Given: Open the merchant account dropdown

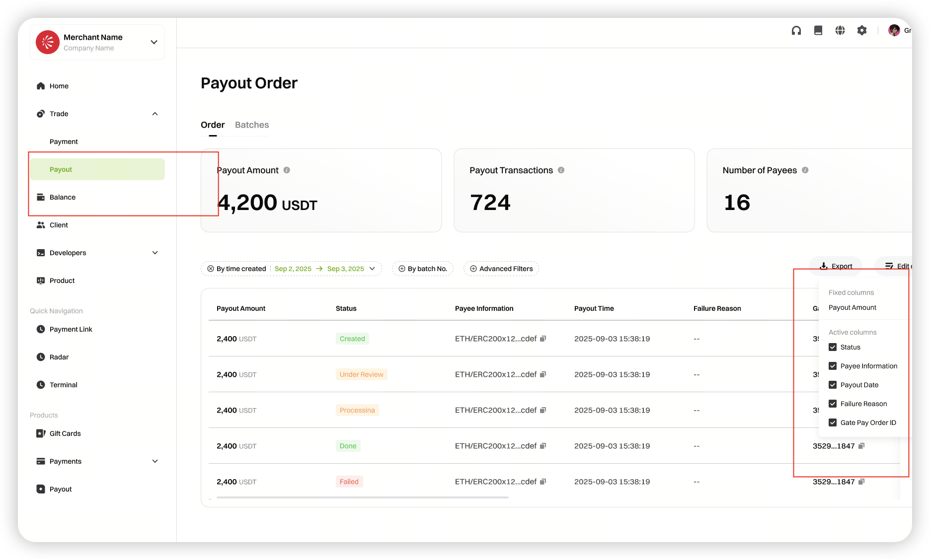Looking at the screenshot, I should 154,42.
